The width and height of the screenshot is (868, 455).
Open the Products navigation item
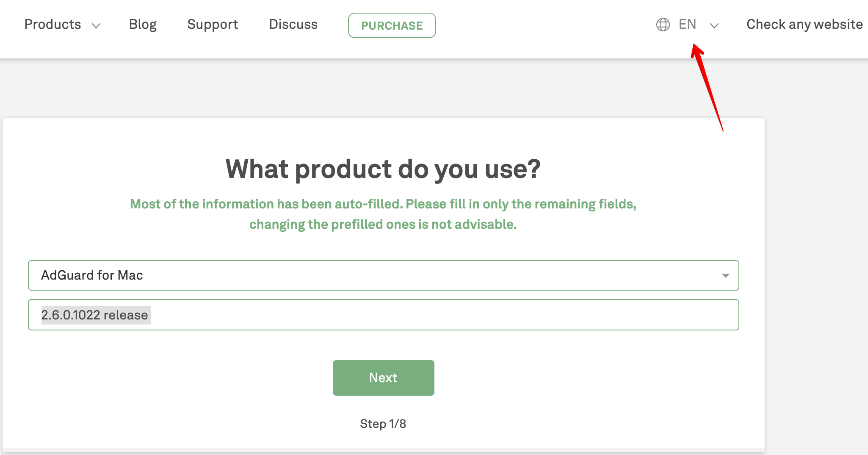click(53, 25)
